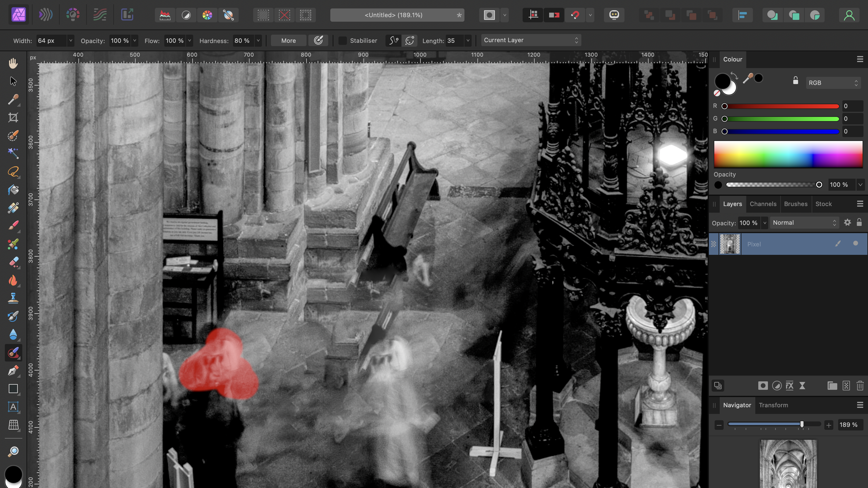The image size is (868, 488).
Task: Open the Flow value dropdown
Action: pyautogui.click(x=189, y=41)
